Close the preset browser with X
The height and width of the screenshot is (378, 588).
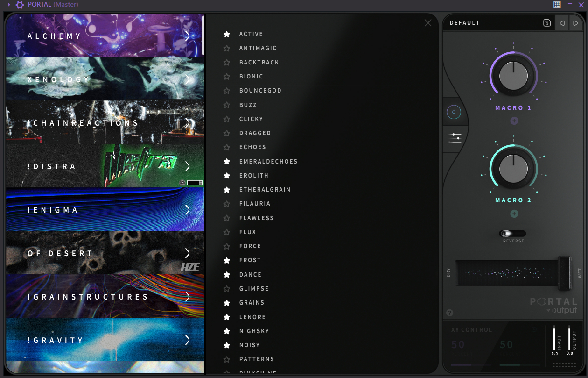[428, 23]
